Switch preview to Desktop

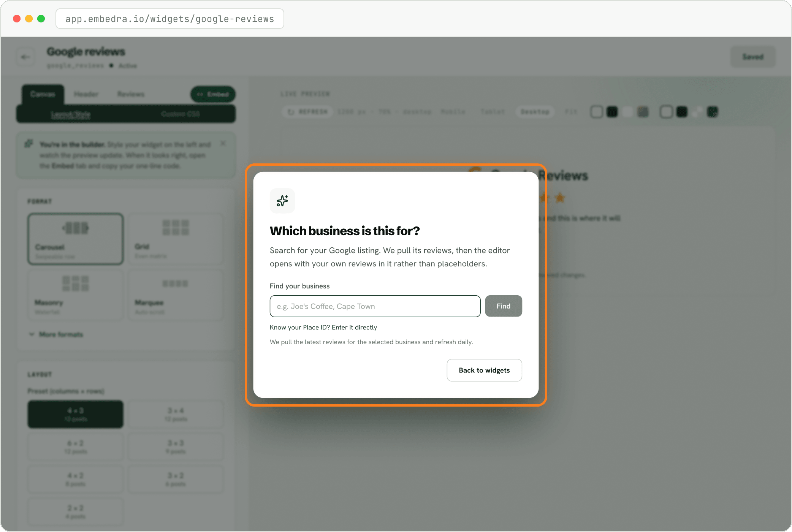click(535, 112)
